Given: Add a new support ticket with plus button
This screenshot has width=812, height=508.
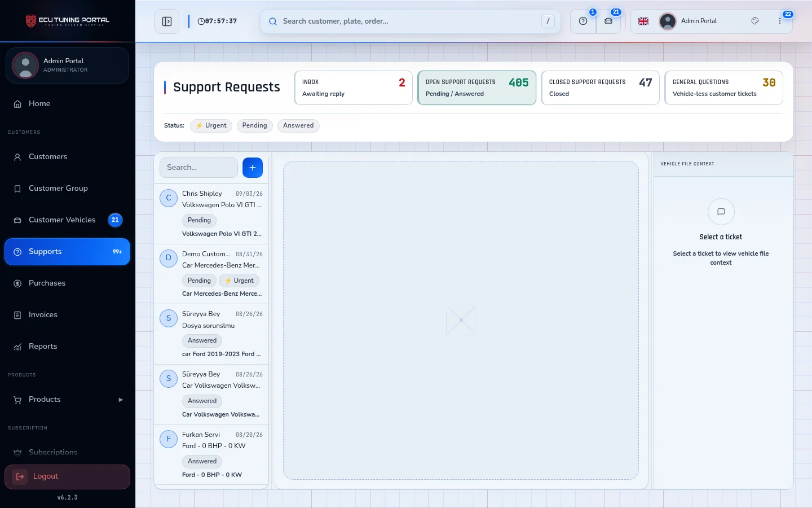Looking at the screenshot, I should (x=253, y=168).
